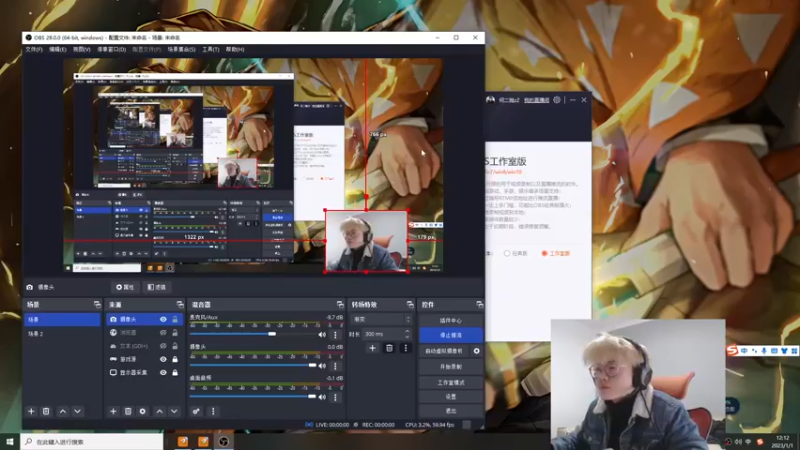Hide the 游戏源 source eye icon
Image resolution: width=800 pixels, height=450 pixels.
tap(163, 359)
